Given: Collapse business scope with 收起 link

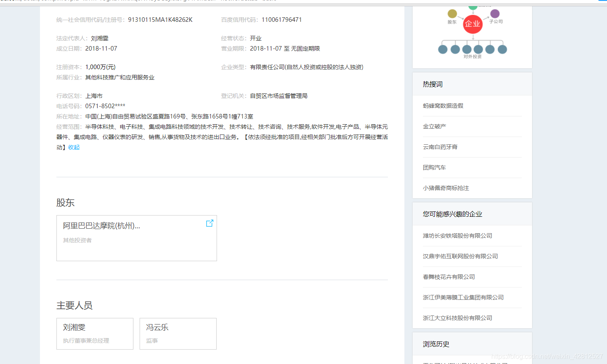Looking at the screenshot, I should tap(74, 147).
